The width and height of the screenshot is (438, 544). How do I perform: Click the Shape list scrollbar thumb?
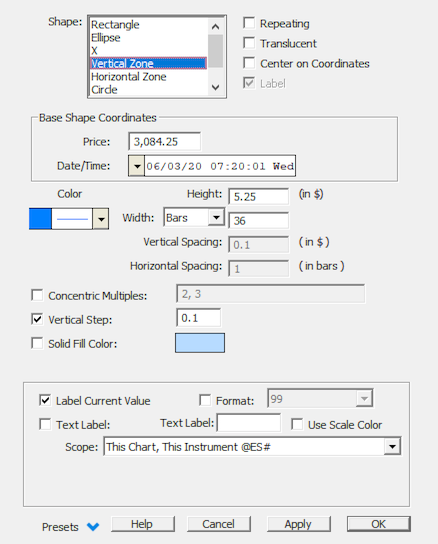coord(216,51)
